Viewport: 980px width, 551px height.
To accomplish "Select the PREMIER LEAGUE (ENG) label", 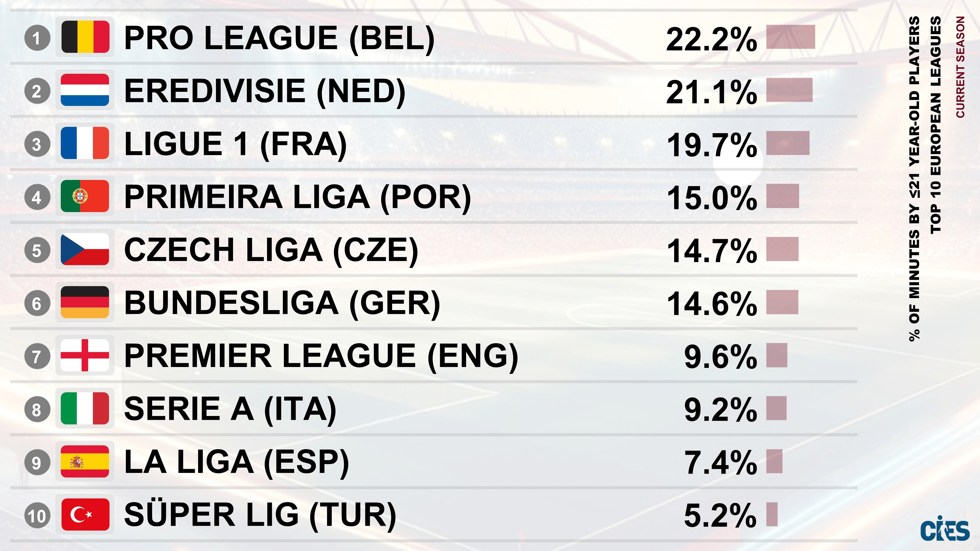I will (321, 356).
